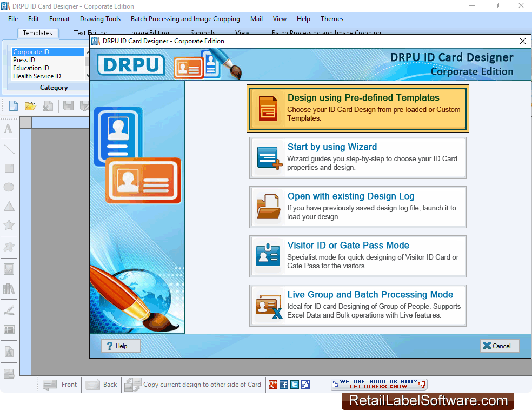Screen dimensions: 532x410
Task: Choose the Rectangle shape tool
Action: (x=8, y=168)
